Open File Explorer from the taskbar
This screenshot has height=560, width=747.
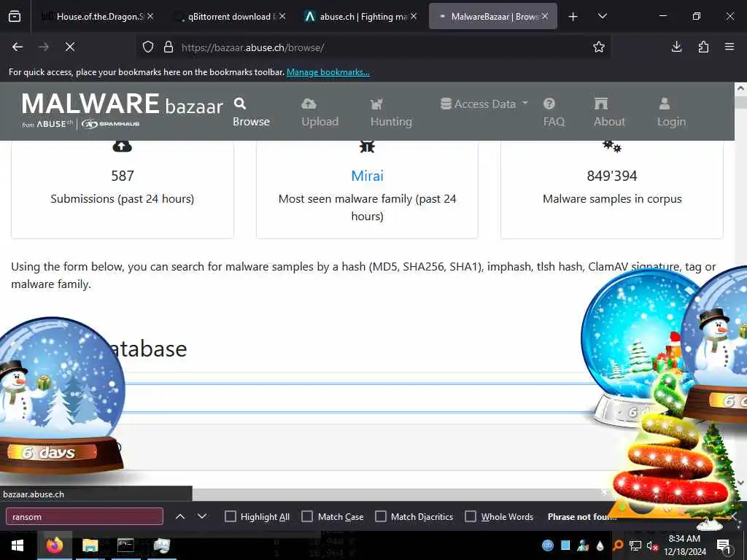90,545
